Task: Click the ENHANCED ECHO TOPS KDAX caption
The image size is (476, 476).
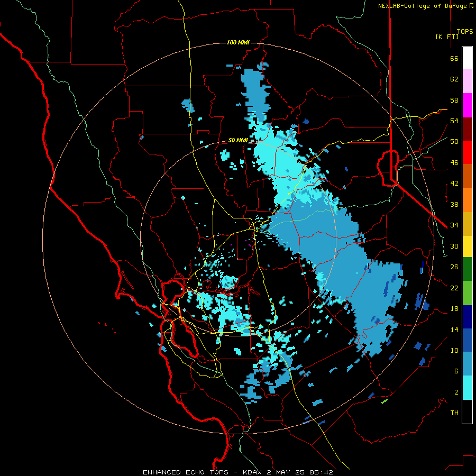Action: coord(238,472)
